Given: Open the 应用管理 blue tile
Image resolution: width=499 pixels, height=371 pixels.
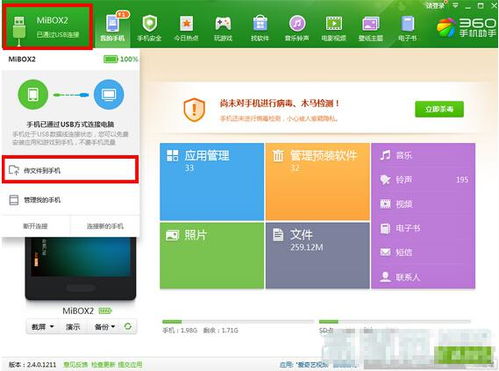Looking at the screenshot, I should (212, 182).
